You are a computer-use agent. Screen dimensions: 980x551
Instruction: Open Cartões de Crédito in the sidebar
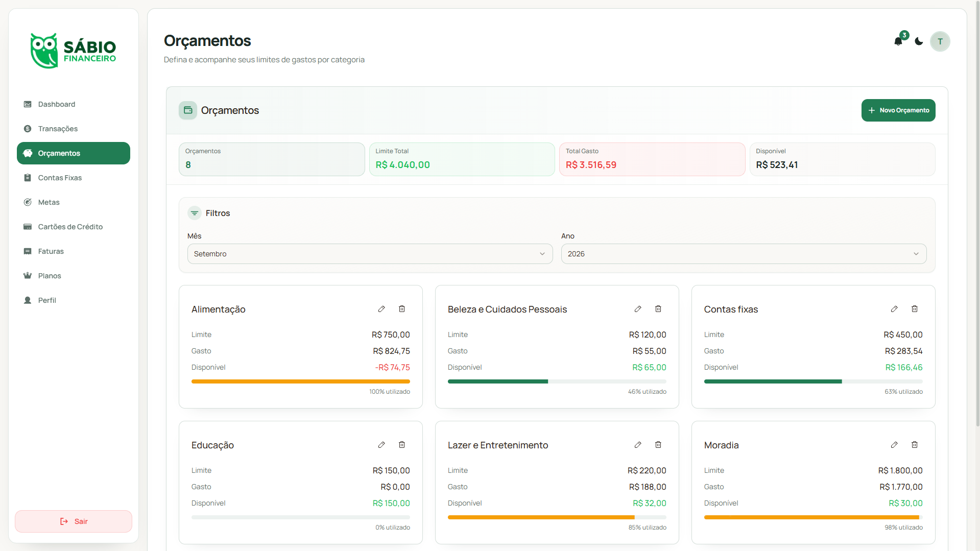[x=74, y=227]
